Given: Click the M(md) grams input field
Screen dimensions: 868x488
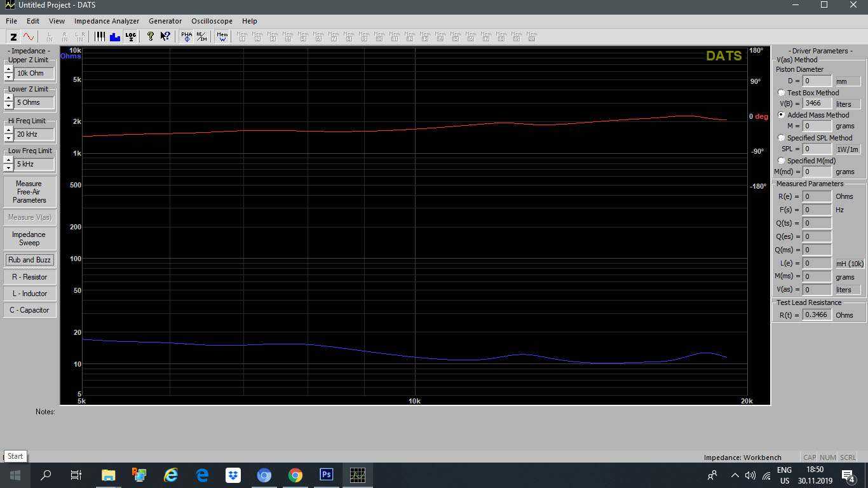Looking at the screenshot, I should (817, 172).
